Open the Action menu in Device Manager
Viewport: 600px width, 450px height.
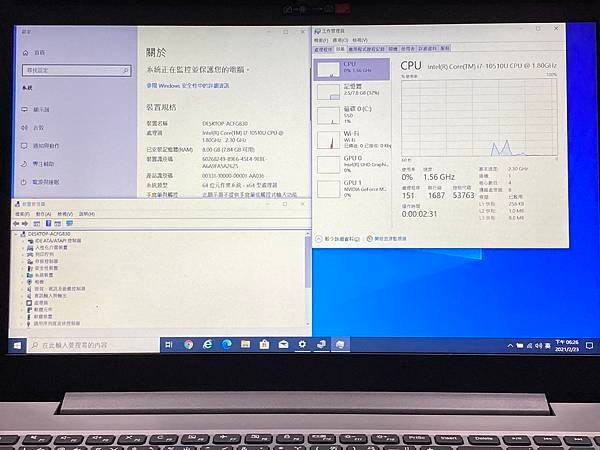[x=43, y=214]
